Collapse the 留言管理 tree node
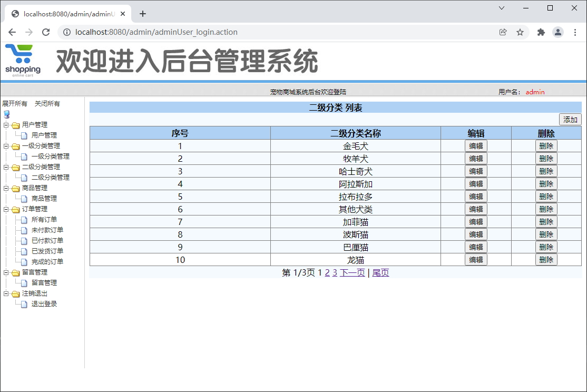Image resolution: width=587 pixels, height=392 pixels. point(6,272)
